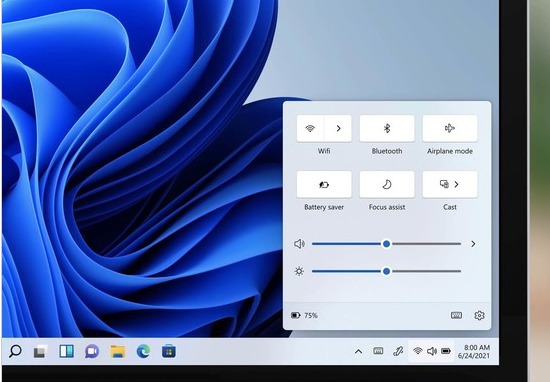
Task: Click the "Focus assist" label text
Action: tap(387, 207)
